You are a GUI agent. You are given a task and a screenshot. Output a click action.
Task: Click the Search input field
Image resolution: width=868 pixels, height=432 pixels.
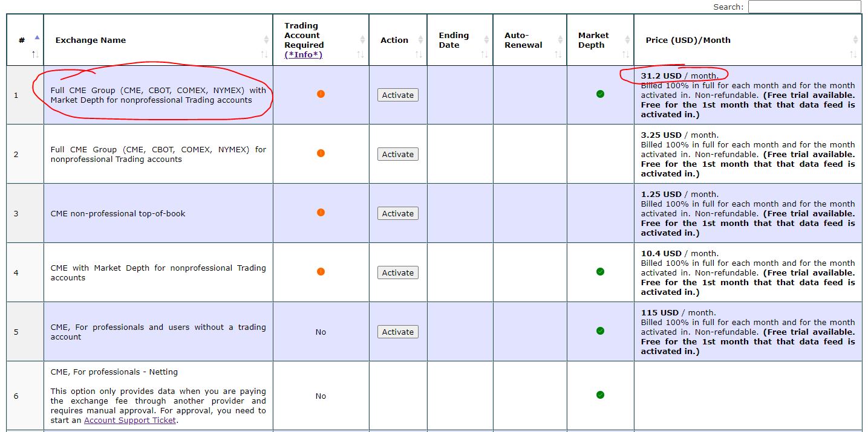pyautogui.click(x=804, y=7)
